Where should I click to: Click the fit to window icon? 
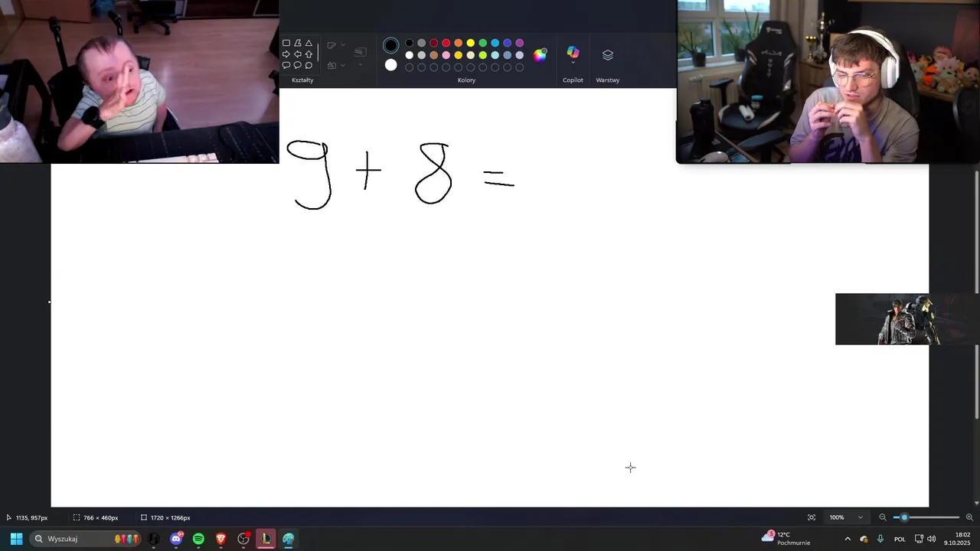coord(812,517)
